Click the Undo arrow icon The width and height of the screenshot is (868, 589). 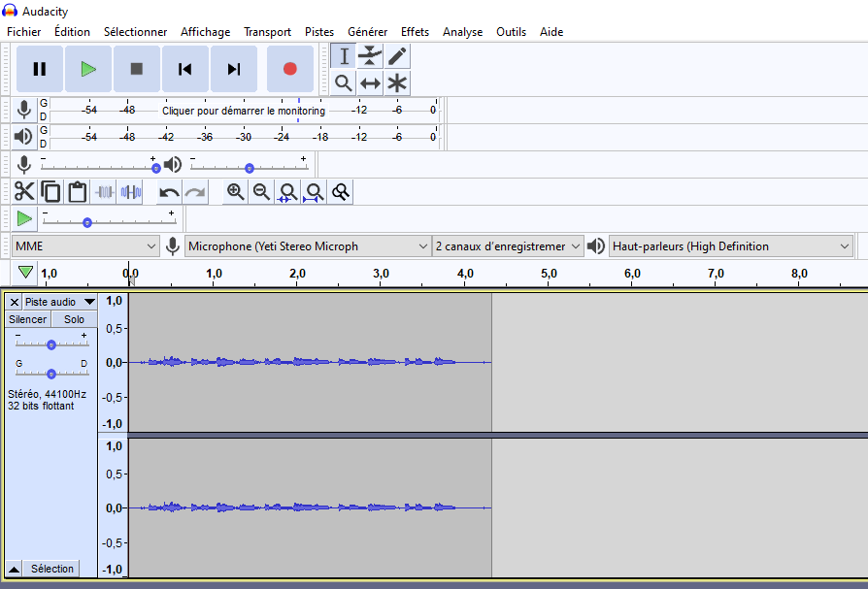point(169,192)
